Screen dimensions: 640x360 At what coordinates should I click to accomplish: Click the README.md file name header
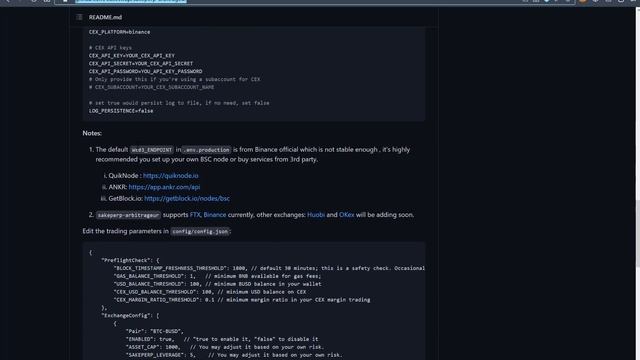point(105,17)
